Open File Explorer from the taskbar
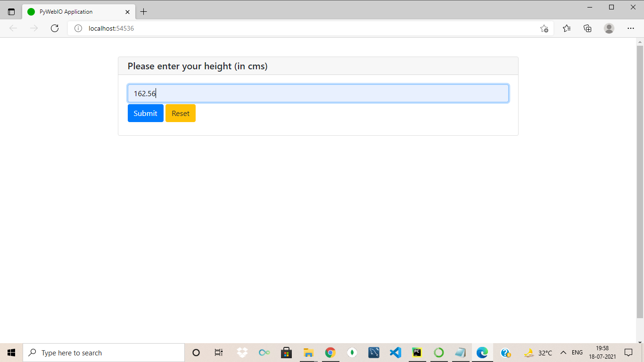Image resolution: width=644 pixels, height=362 pixels. click(308, 353)
